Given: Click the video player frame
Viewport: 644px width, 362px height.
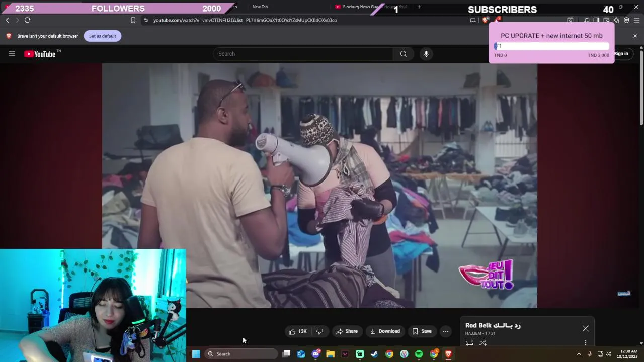Looking at the screenshot, I should click(x=319, y=185).
